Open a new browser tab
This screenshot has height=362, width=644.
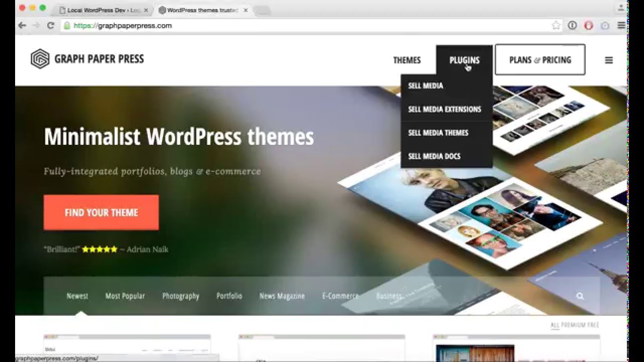[x=262, y=10]
